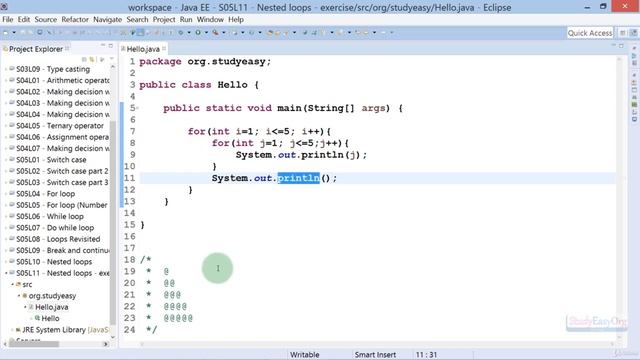This screenshot has width=640, height=360.
Task: Click the Debug bug icon in toolbar
Action: (180, 33)
